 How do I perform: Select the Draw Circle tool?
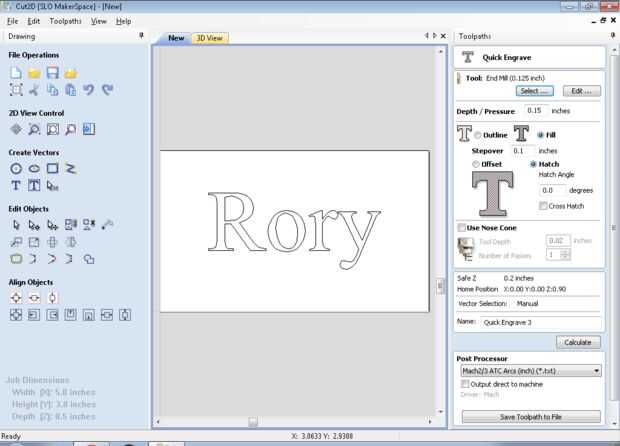(16, 168)
